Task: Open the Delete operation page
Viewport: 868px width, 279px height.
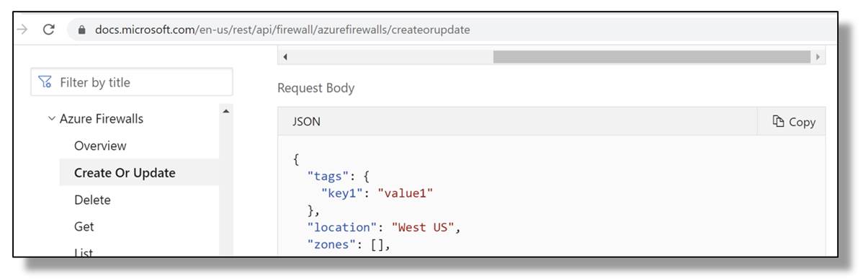Action: pyautogui.click(x=92, y=200)
